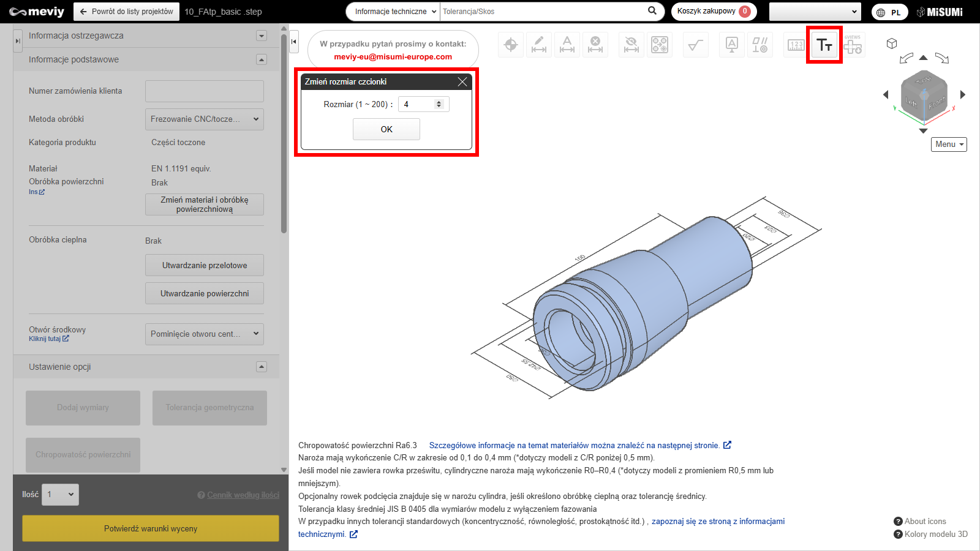Click the Rozmiar font size spinner arrows
Viewport: 980px width, 551px height.
pyautogui.click(x=439, y=104)
